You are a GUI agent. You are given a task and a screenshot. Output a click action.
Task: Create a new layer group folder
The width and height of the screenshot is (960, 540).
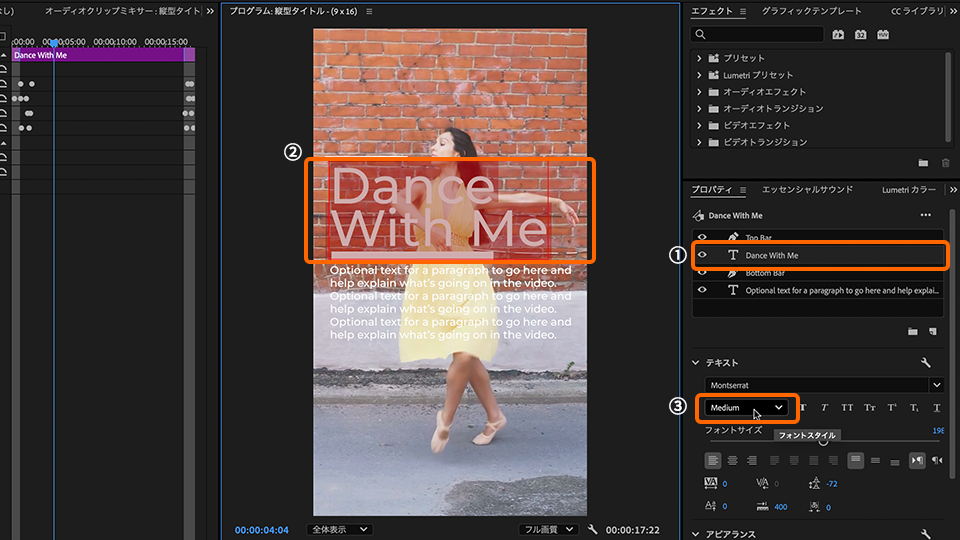[x=913, y=331]
